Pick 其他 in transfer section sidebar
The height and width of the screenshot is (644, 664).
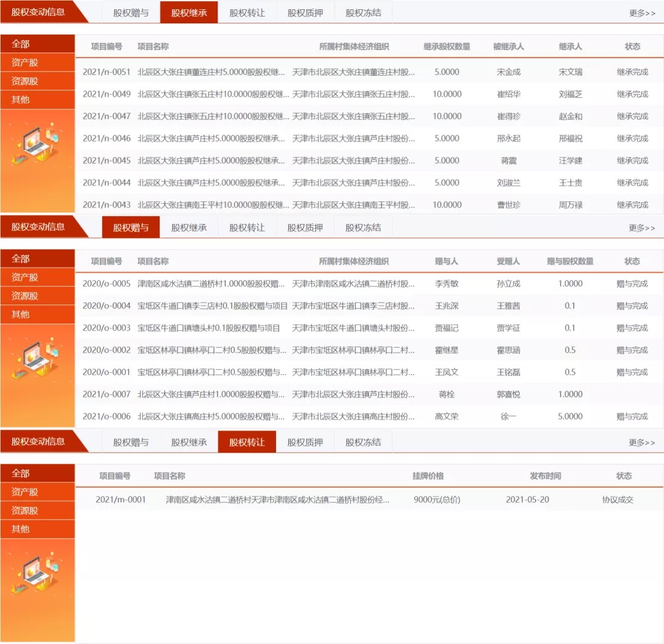tap(21, 529)
